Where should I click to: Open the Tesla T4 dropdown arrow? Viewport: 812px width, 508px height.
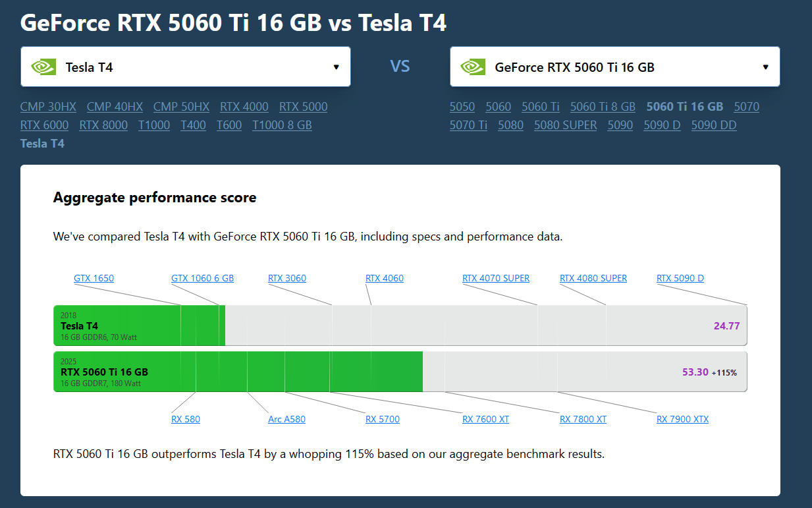336,67
